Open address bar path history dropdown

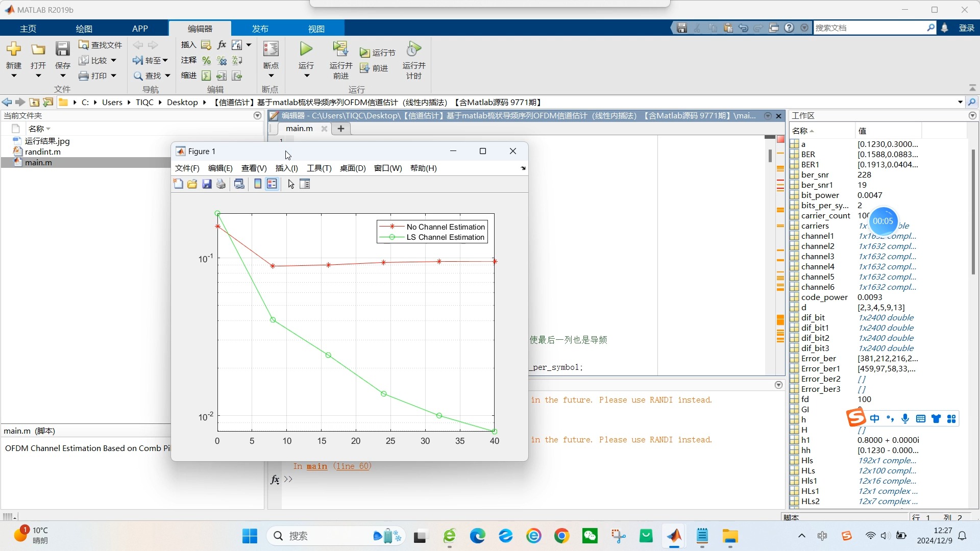pyautogui.click(x=960, y=102)
